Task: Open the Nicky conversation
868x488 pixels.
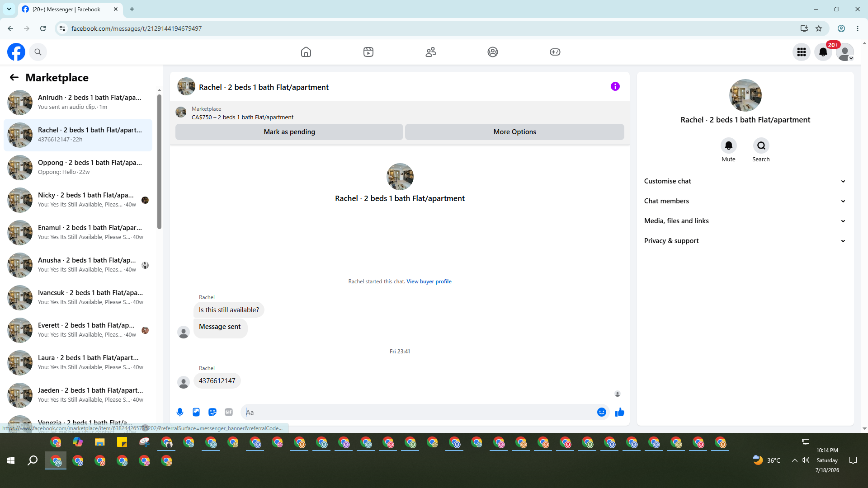Action: pyautogui.click(x=78, y=200)
